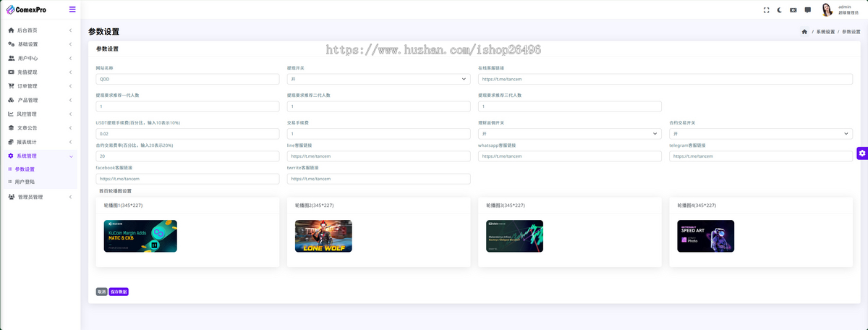
Task: Open the 报表统计 sidebar menu
Action: coord(40,142)
